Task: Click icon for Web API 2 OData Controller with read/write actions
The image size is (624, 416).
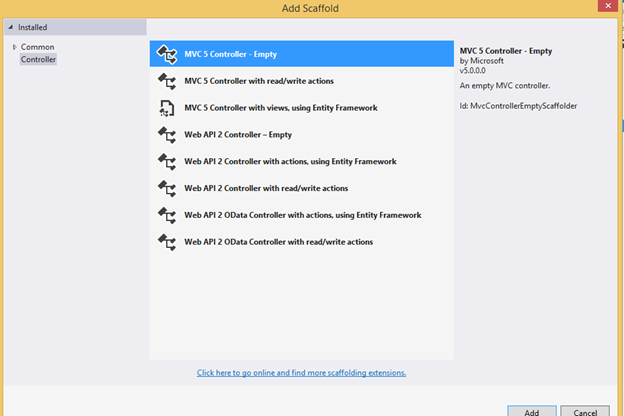Action: (167, 242)
